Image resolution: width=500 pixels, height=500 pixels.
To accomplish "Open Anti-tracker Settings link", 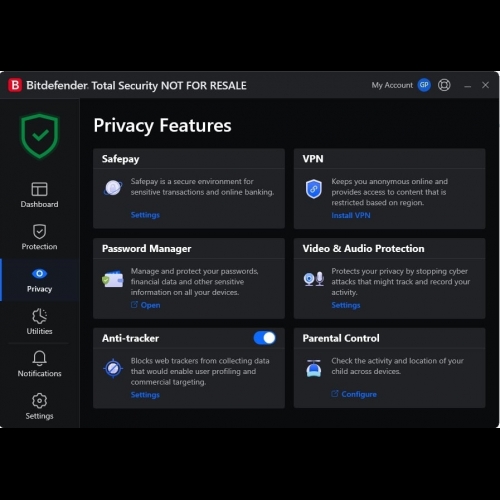I will pyautogui.click(x=145, y=395).
